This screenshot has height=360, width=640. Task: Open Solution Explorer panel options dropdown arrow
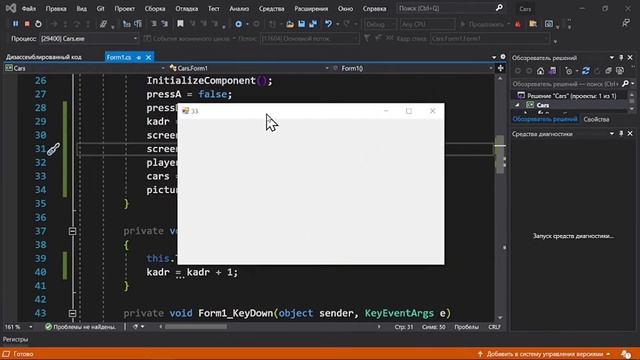click(612, 58)
